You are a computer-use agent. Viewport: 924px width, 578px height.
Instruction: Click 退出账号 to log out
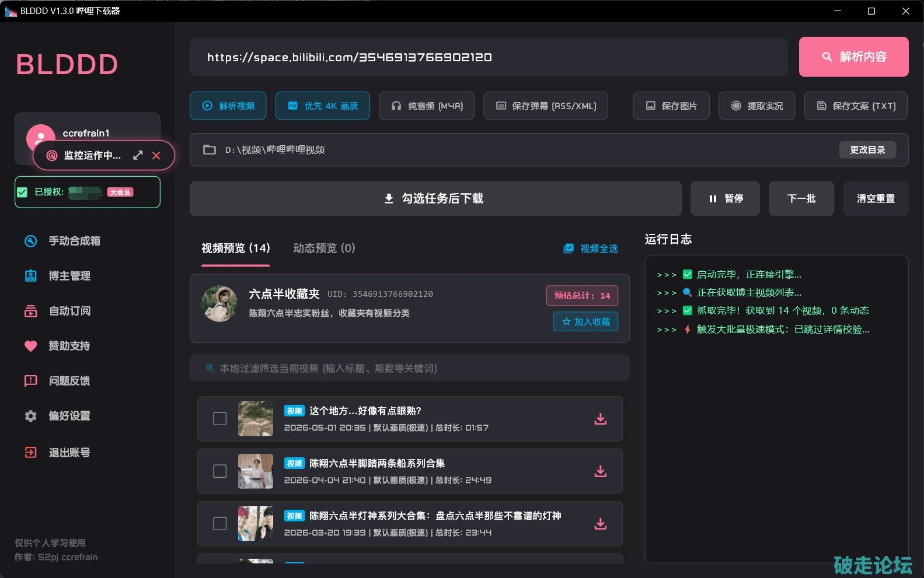[69, 453]
